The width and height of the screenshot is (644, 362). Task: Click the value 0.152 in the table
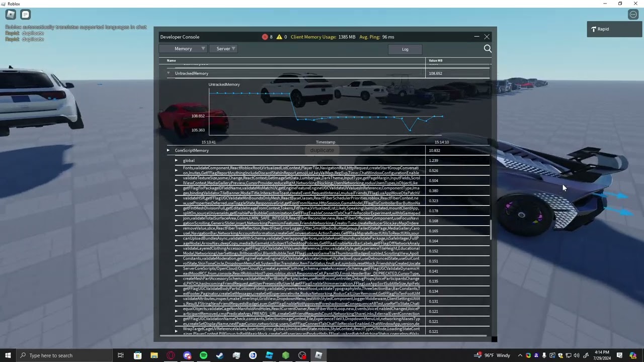434,251
